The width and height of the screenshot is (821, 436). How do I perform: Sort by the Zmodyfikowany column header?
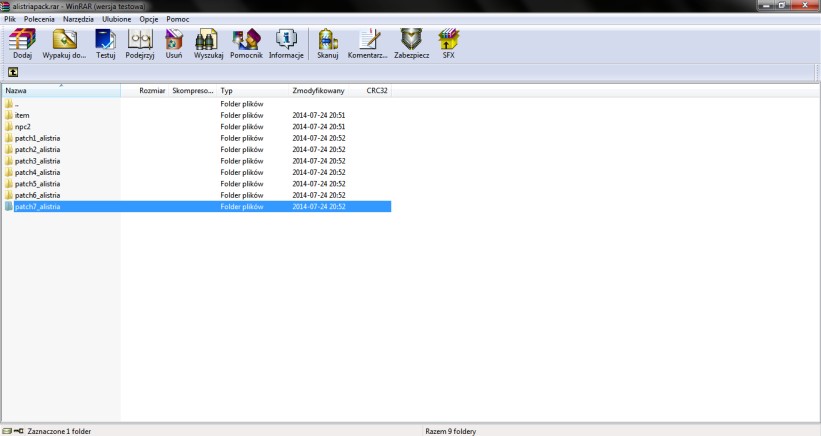coord(318,91)
